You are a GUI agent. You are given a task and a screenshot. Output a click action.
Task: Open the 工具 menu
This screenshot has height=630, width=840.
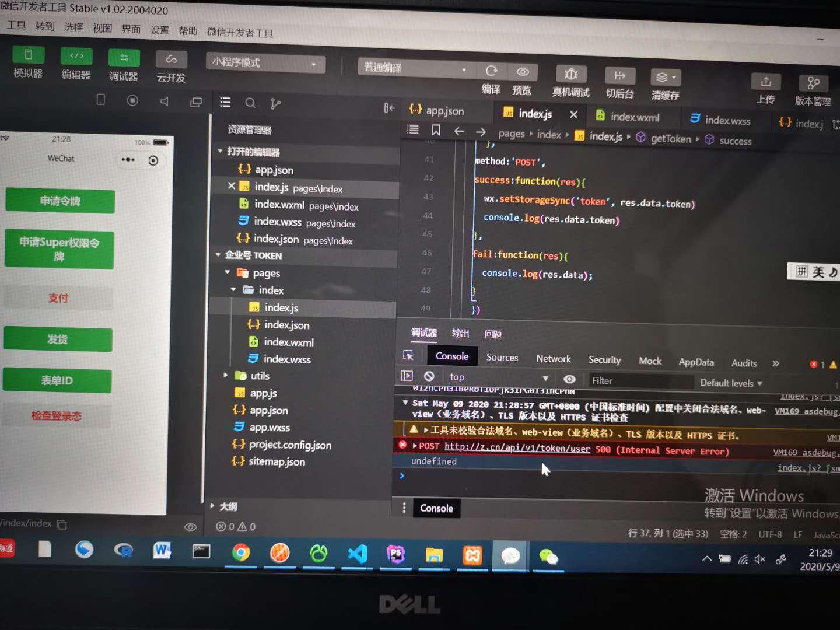16,25
